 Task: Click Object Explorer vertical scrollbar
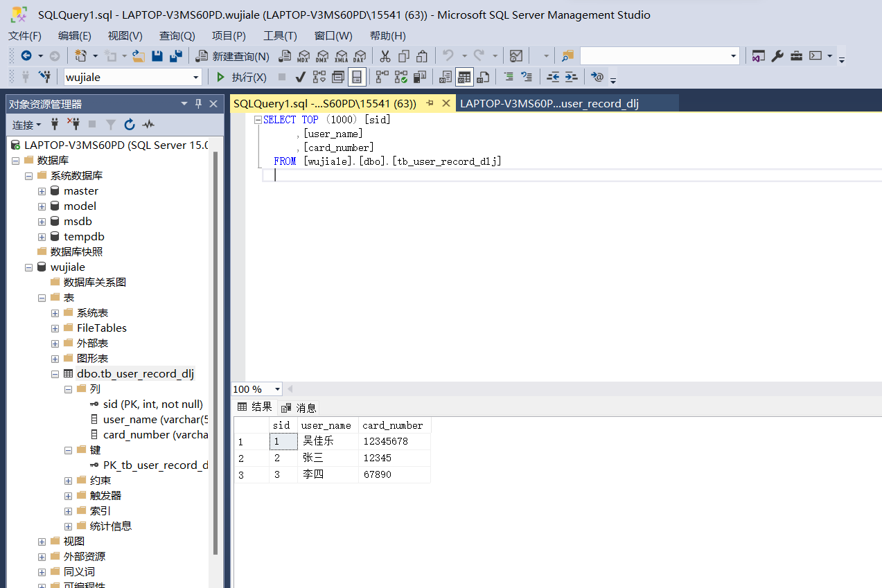[x=215, y=353]
